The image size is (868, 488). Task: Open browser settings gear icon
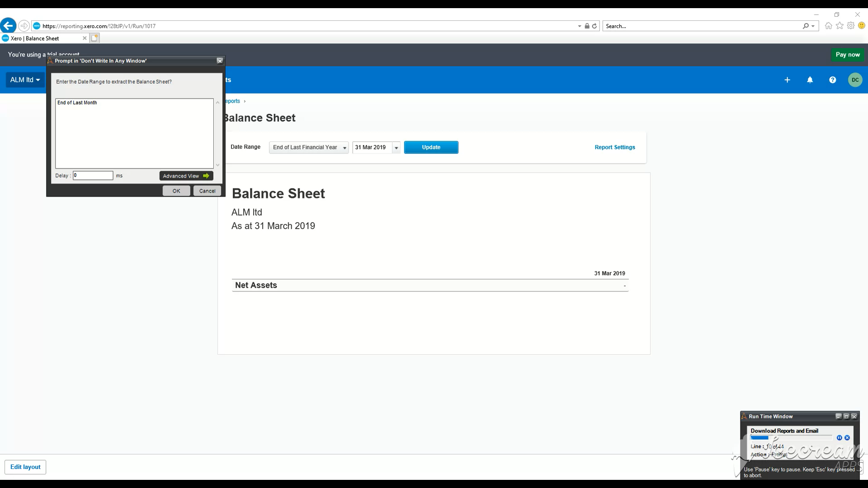[850, 26]
